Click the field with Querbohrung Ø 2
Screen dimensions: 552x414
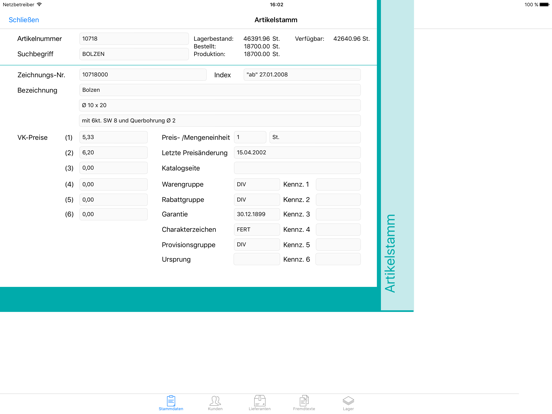(220, 120)
